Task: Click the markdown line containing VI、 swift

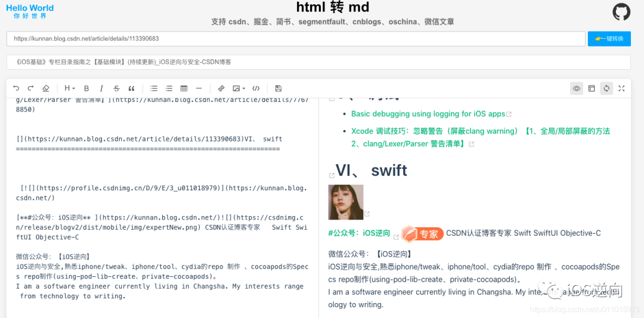Action: click(x=149, y=139)
